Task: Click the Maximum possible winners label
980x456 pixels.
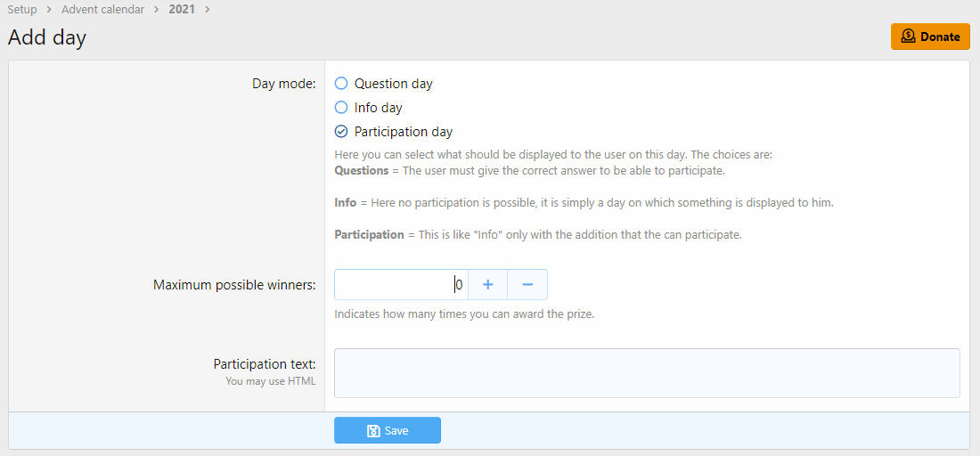Action: [x=234, y=285]
